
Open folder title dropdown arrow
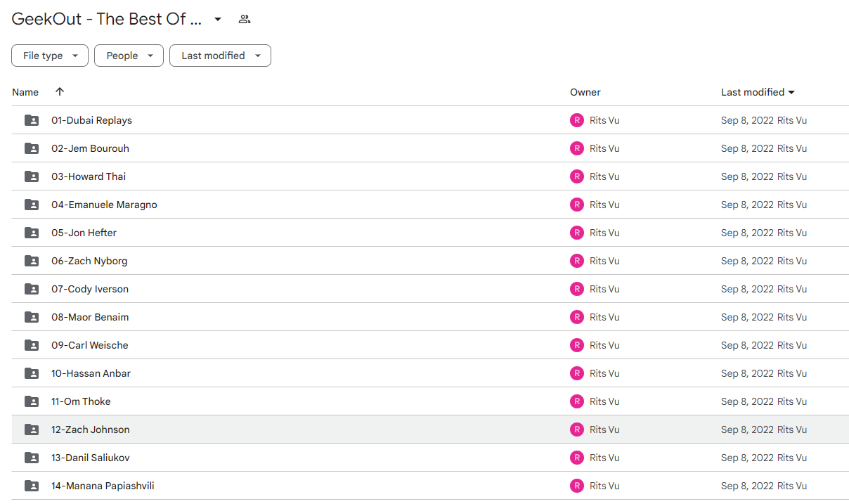(x=218, y=19)
